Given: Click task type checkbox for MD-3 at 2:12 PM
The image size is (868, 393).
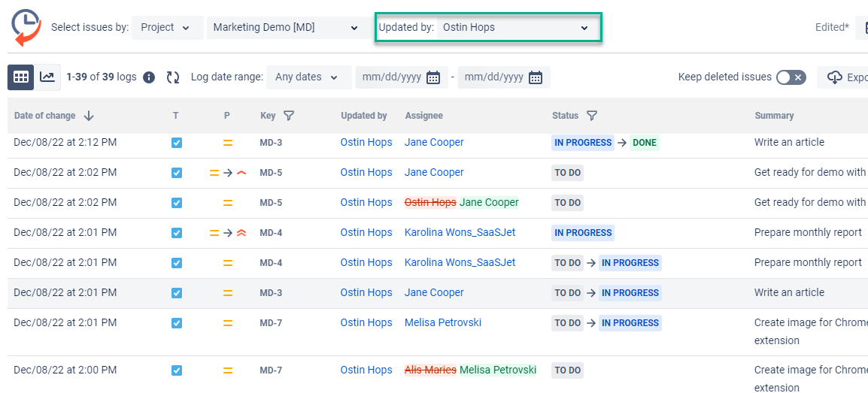Looking at the screenshot, I should pyautogui.click(x=177, y=143).
